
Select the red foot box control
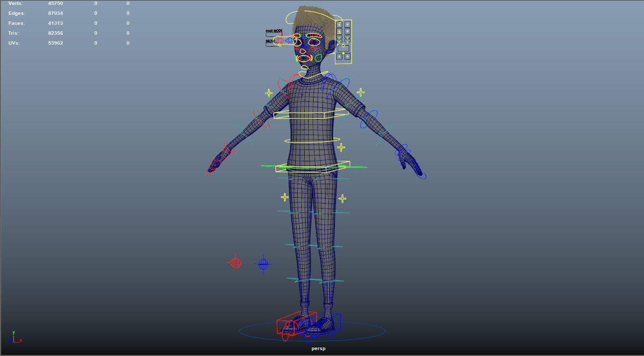coord(296,323)
